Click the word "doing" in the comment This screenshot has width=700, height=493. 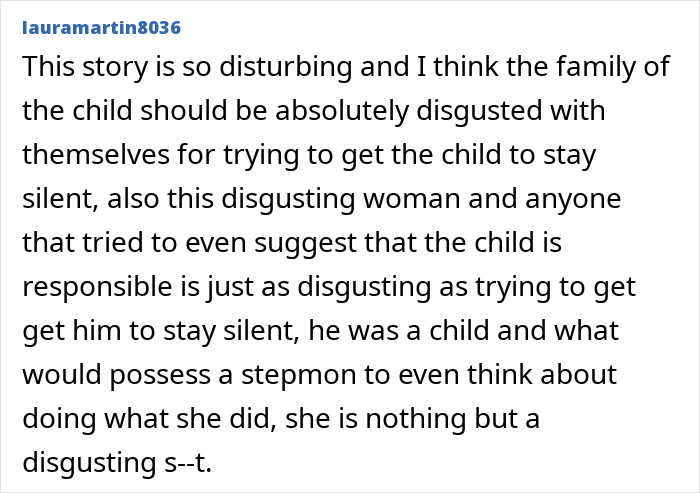tap(59, 418)
